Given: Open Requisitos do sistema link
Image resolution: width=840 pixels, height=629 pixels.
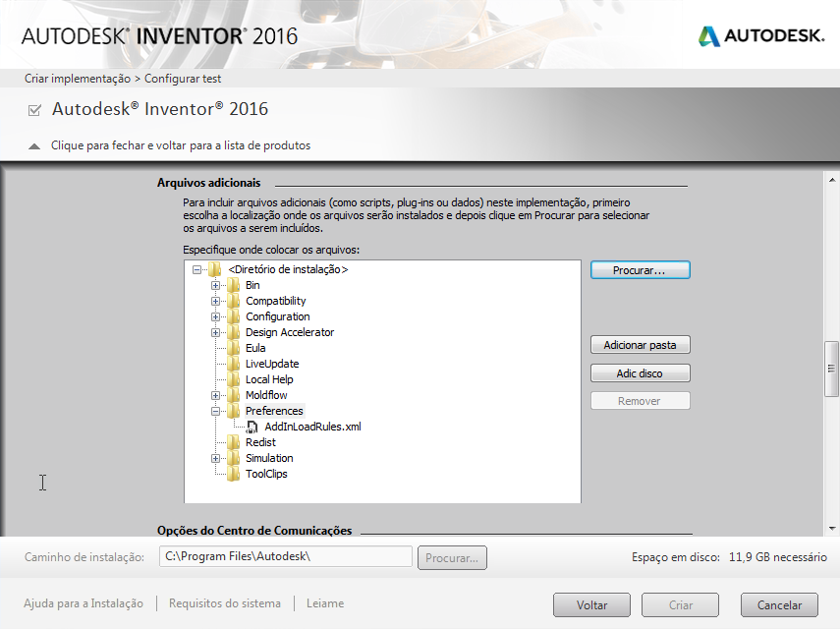Looking at the screenshot, I should [224, 603].
